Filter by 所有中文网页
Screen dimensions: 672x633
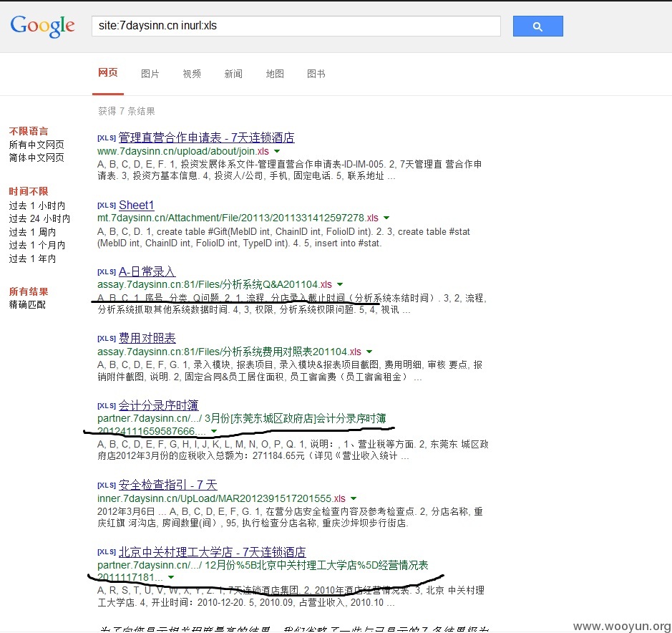pos(36,145)
